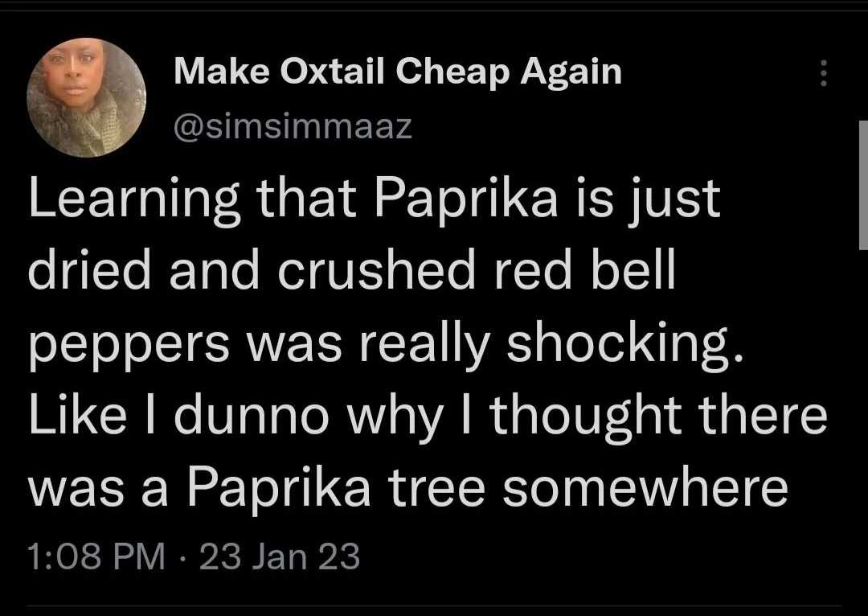This screenshot has width=868, height=616.
Task: Click the line 'dried and crushed red bell'
Action: [352, 270]
